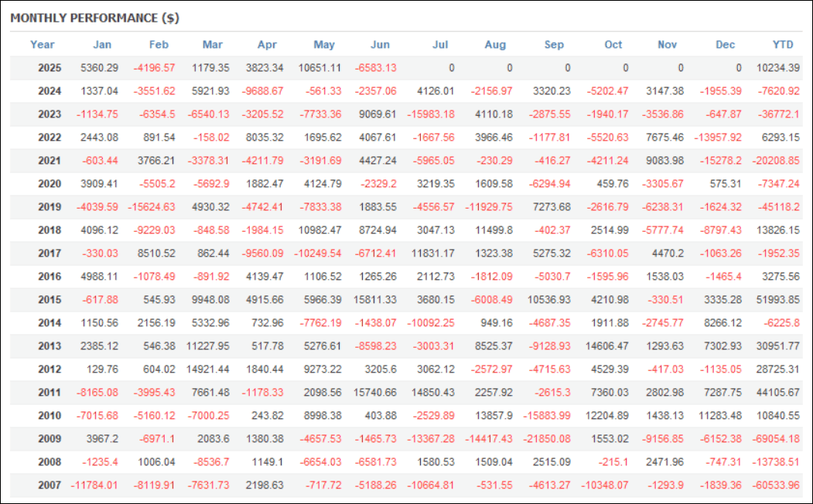This screenshot has width=813, height=504.
Task: Select the 2017 year row label
Action: [50, 254]
